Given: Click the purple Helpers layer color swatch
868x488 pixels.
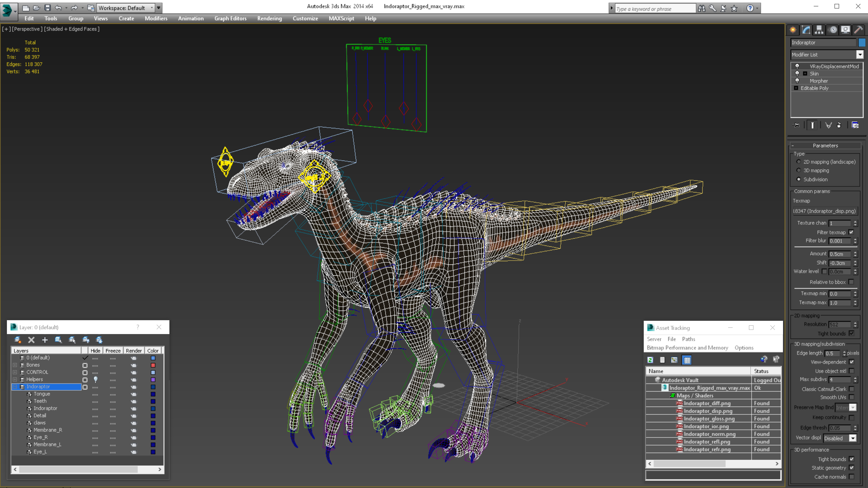Looking at the screenshot, I should (153, 380).
